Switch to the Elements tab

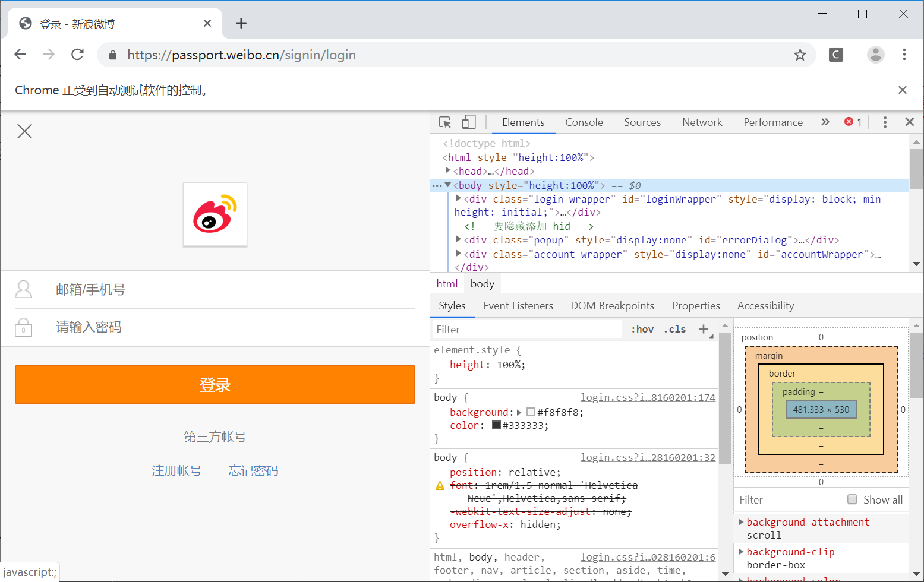click(x=523, y=122)
